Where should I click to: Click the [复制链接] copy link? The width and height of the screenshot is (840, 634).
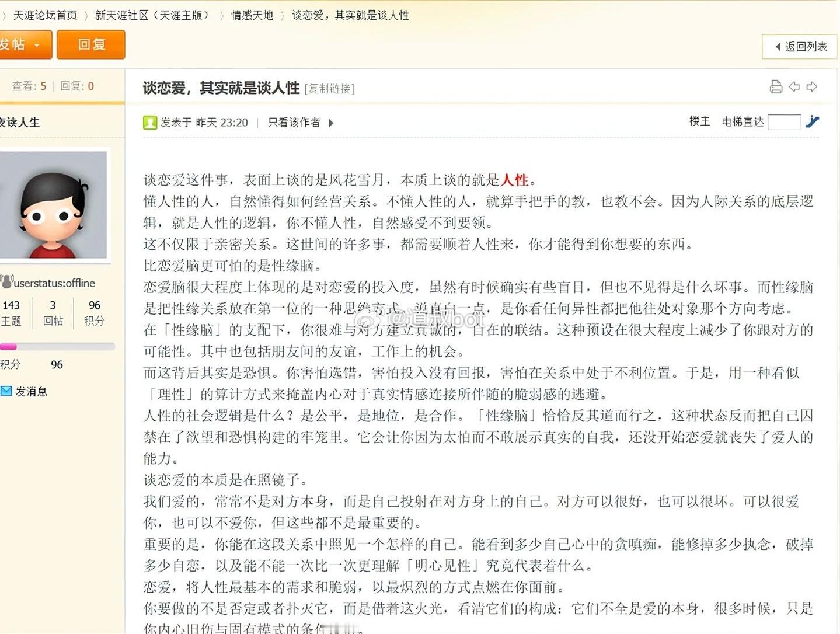click(x=329, y=89)
